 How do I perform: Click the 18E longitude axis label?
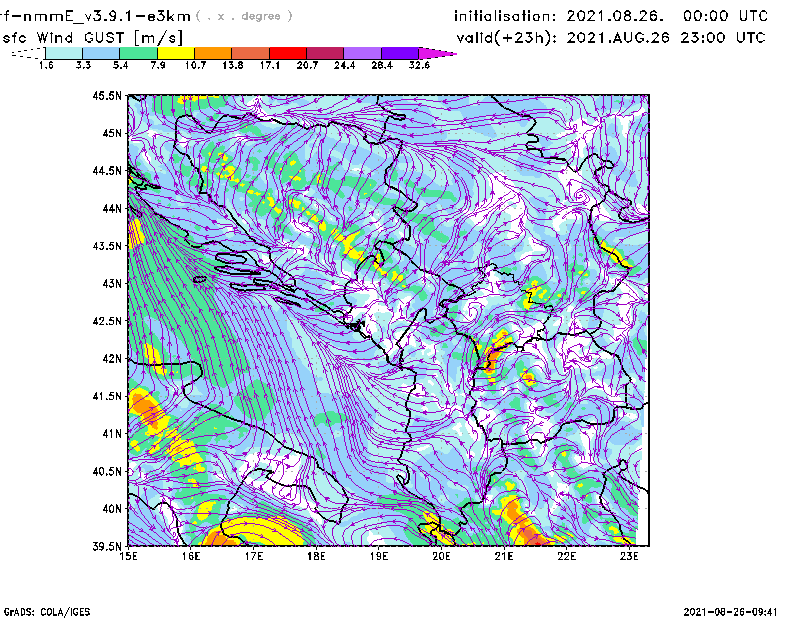tap(316, 556)
